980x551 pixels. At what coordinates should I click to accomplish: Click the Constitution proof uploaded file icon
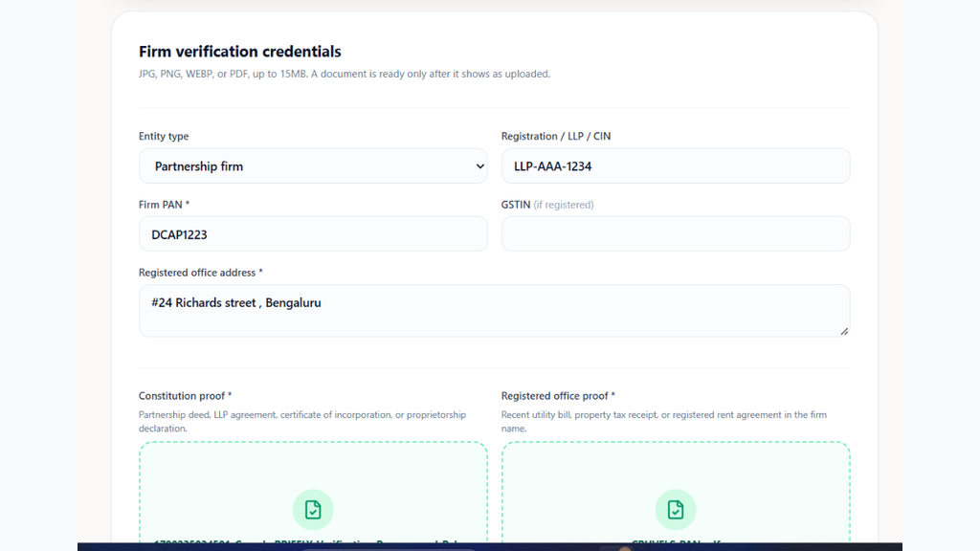click(x=313, y=510)
